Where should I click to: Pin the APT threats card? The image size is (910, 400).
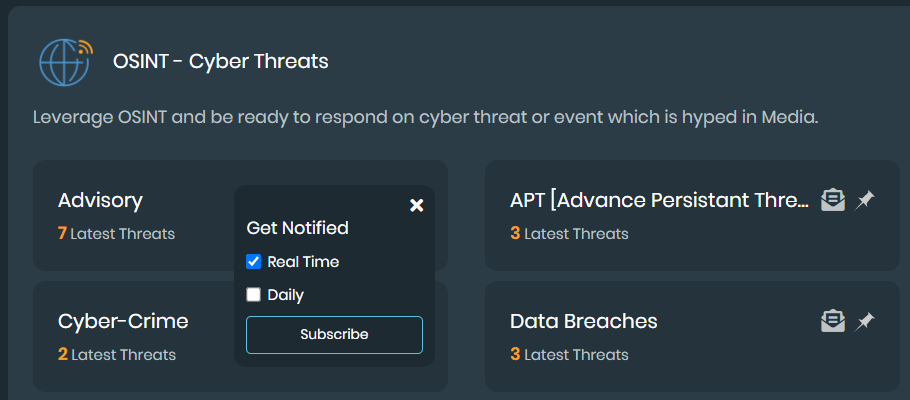865,201
